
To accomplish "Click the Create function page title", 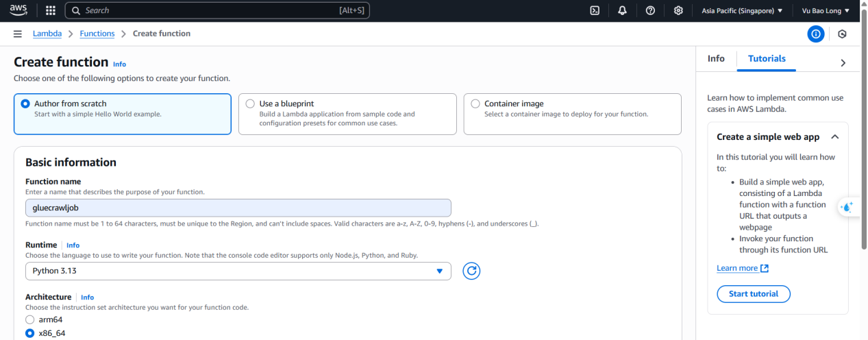I will pos(61,62).
